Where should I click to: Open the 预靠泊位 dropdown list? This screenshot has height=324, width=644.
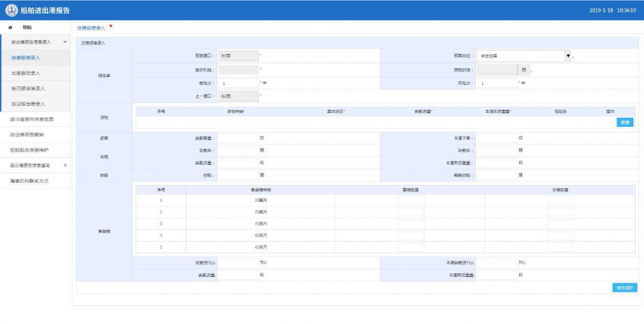tap(567, 56)
